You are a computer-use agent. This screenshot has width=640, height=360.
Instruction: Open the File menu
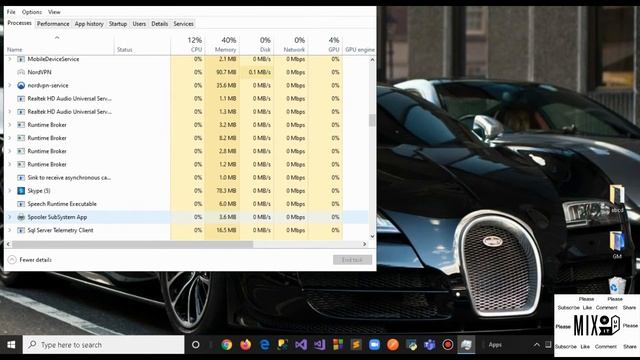point(11,12)
